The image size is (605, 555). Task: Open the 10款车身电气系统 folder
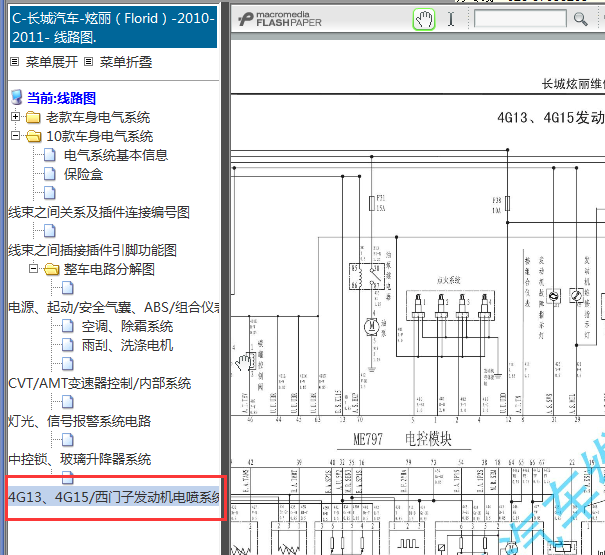coord(100,136)
